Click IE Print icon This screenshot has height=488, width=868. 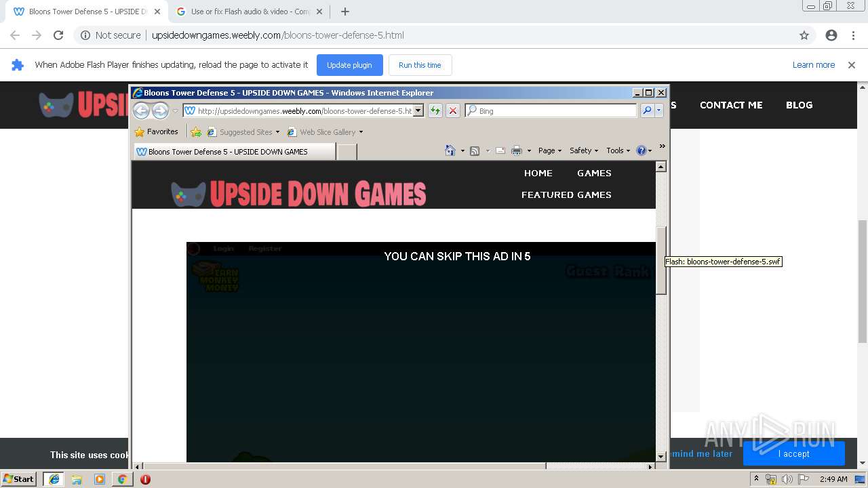tap(517, 150)
